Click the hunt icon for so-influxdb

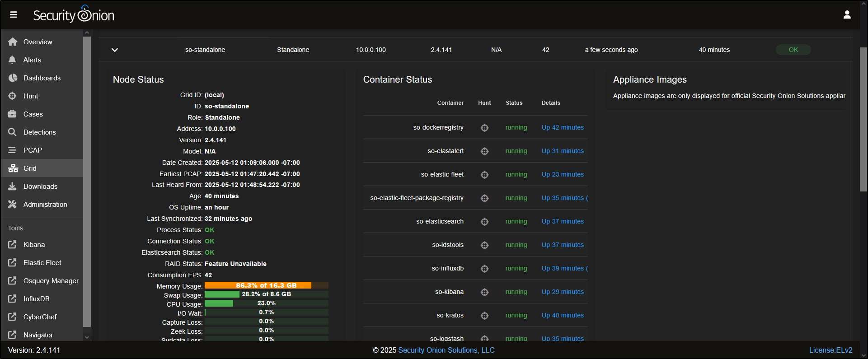click(484, 269)
